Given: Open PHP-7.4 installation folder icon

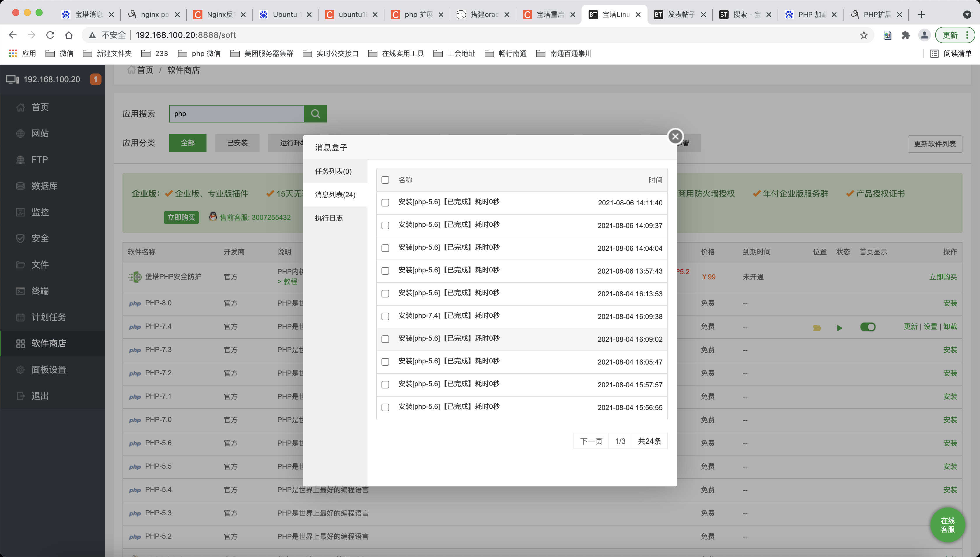Looking at the screenshot, I should [x=816, y=327].
